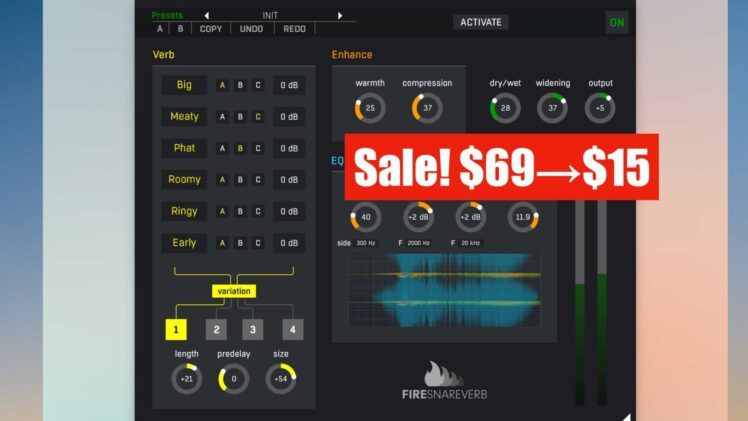
Task: Click the Phat 0 dB gain field
Action: tap(289, 148)
